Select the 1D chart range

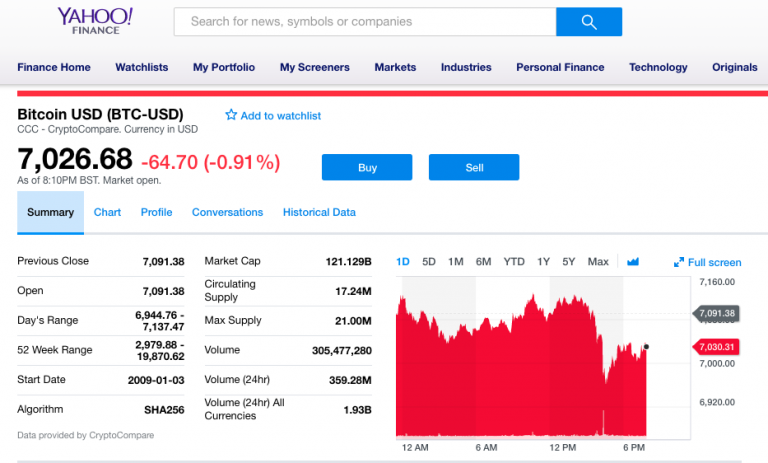[403, 262]
